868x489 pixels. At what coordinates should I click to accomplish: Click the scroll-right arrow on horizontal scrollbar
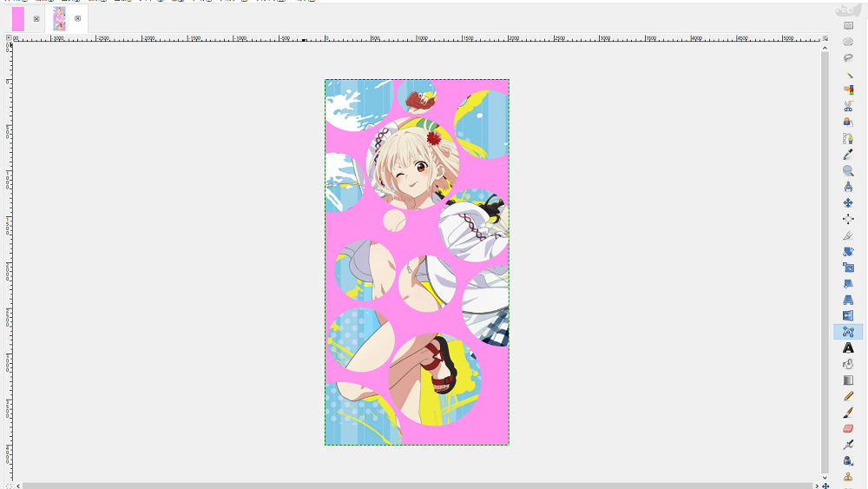pos(817,486)
